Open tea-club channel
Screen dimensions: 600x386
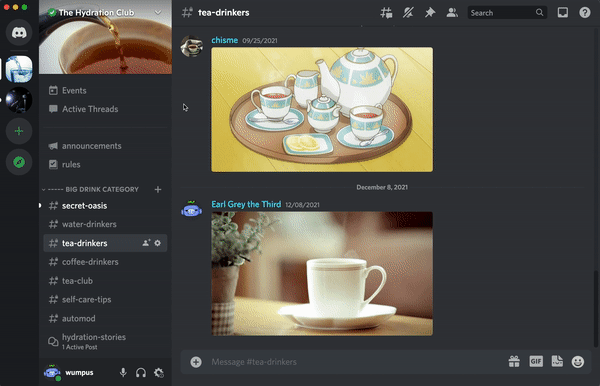coord(105,281)
